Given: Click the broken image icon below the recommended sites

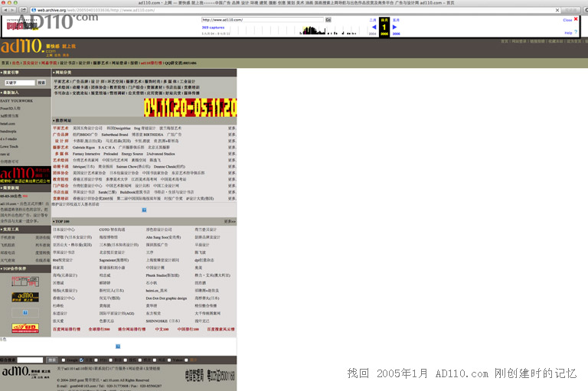Looking at the screenshot, I should point(144,210).
